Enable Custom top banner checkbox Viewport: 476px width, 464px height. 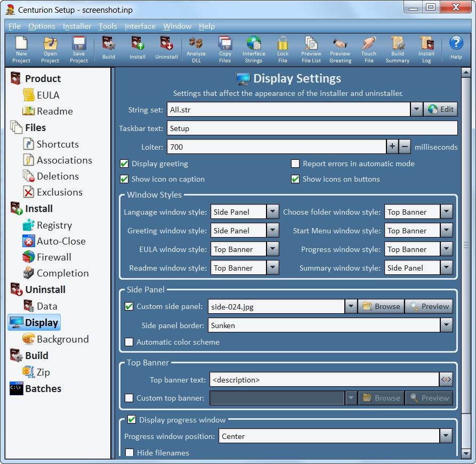click(x=129, y=398)
